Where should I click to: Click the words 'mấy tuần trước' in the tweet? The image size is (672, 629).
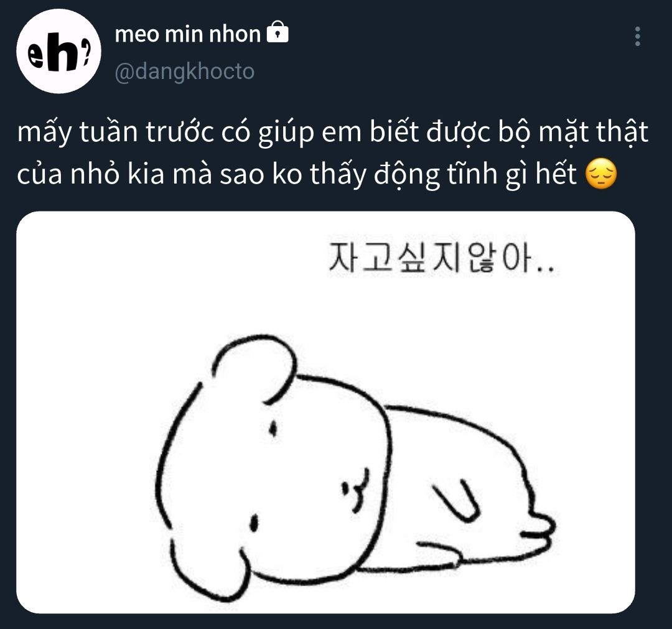click(x=115, y=132)
